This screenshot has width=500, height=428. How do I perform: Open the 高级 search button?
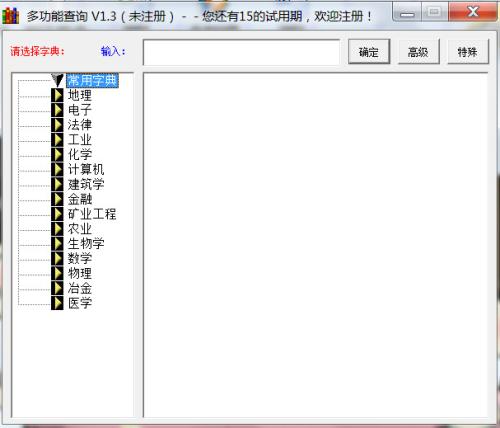(x=419, y=52)
